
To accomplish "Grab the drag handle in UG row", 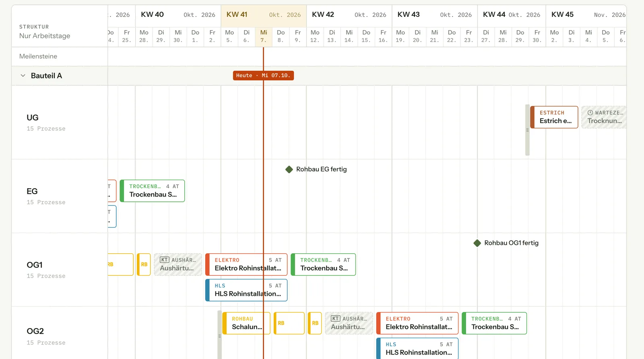I will (527, 130).
